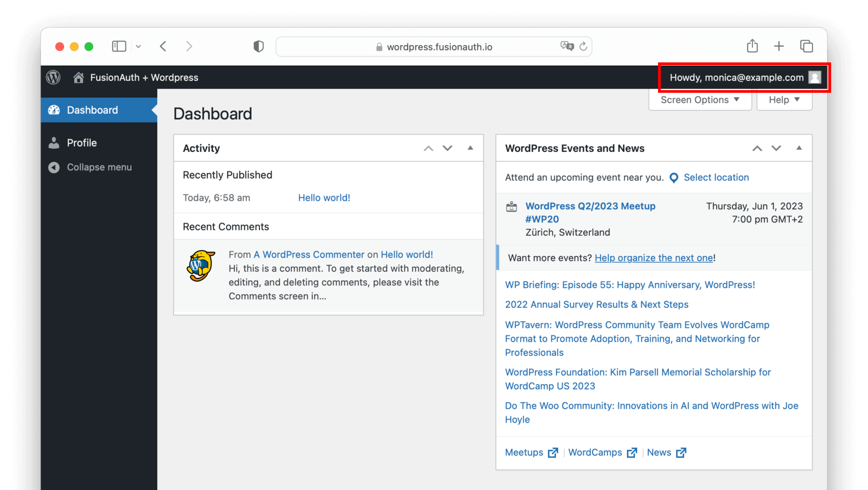Viewport: 868px width, 490px height.
Task: Click Collapse menu in the sidebar
Action: 99,167
